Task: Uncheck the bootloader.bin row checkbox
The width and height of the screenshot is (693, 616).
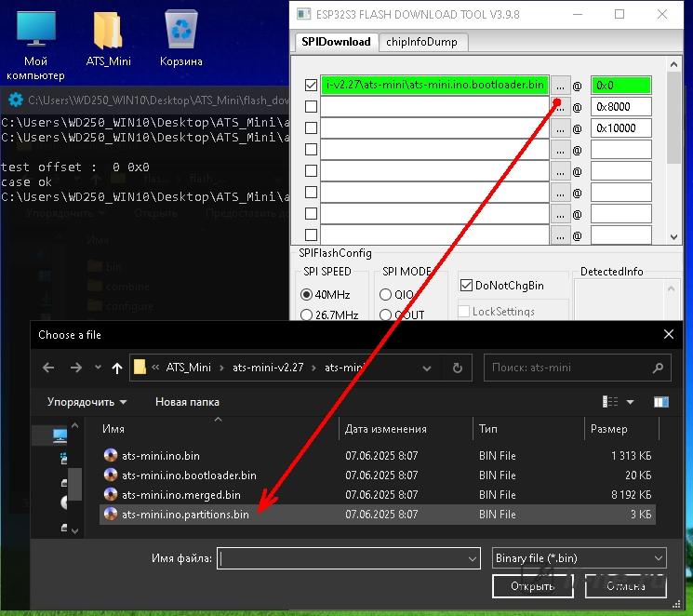Action: click(311, 85)
